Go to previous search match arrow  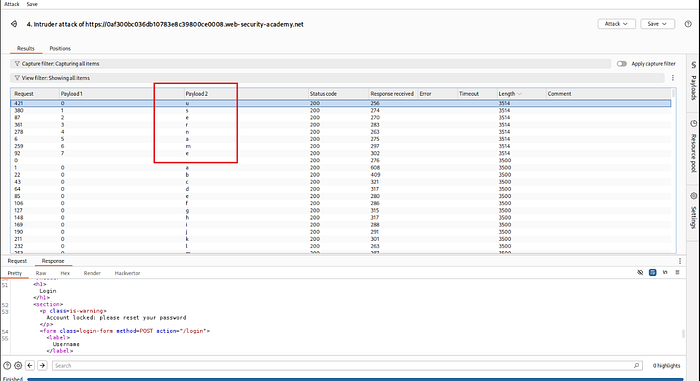(x=30, y=365)
